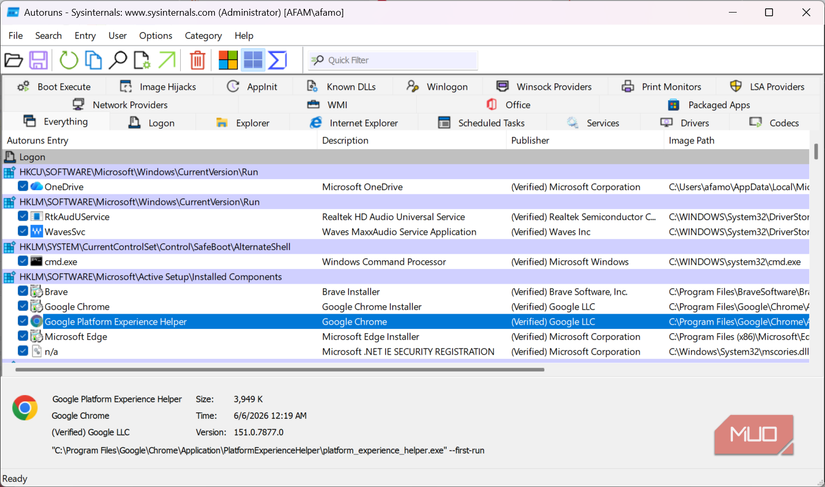825x487 pixels.
Task: Sort by the Image Path column header
Action: pyautogui.click(x=737, y=140)
